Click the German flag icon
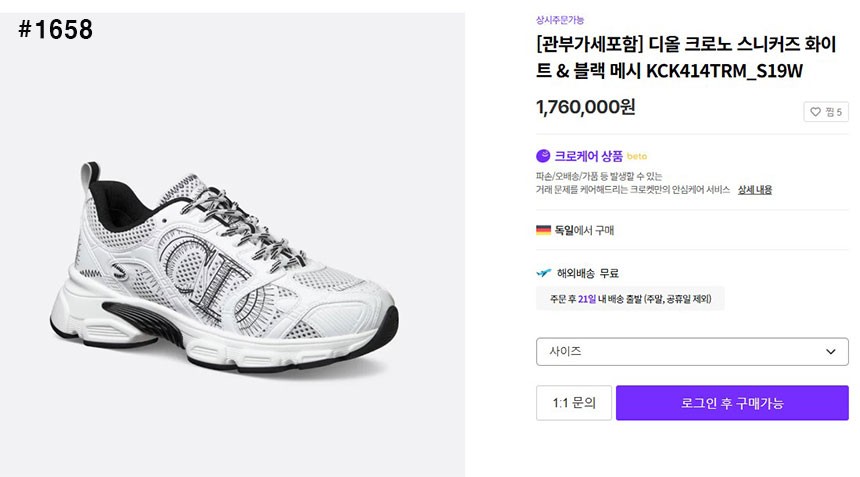Image resolution: width=860 pixels, height=477 pixels. coord(543,230)
